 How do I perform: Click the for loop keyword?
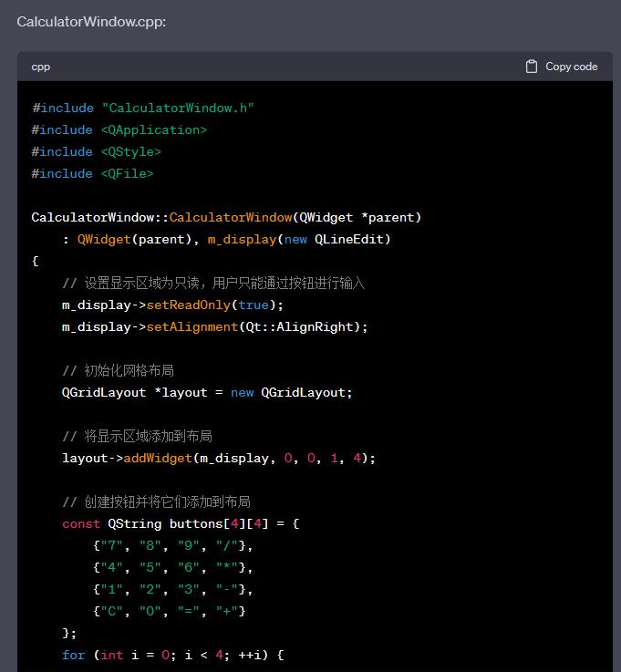coord(73,656)
